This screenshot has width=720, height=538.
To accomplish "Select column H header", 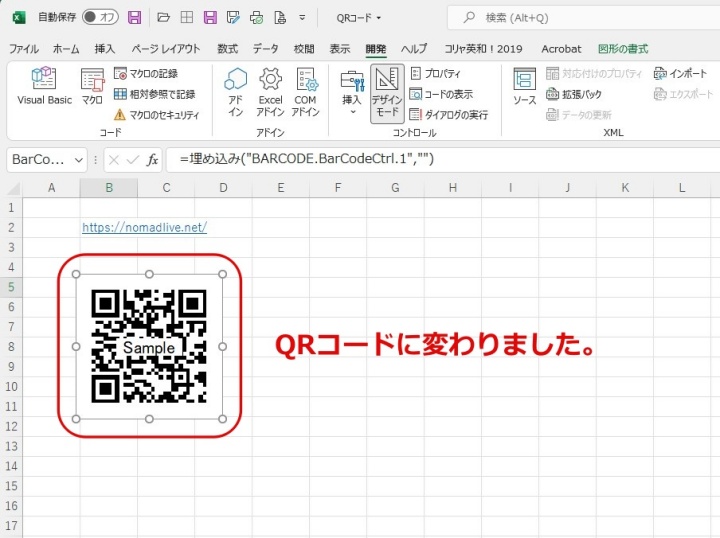I will [x=453, y=188].
